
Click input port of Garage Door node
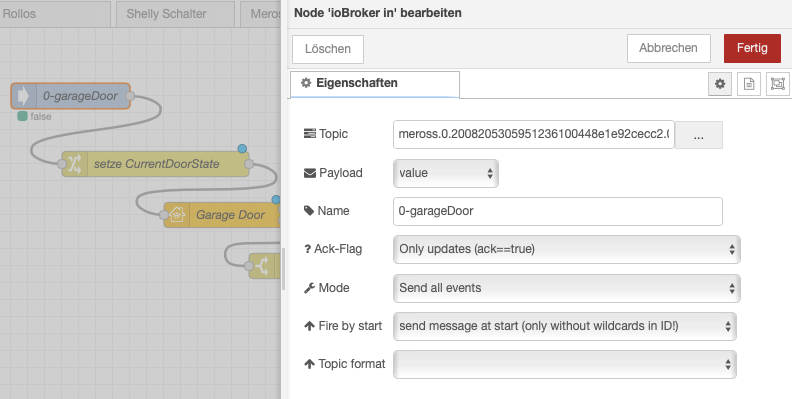click(164, 215)
